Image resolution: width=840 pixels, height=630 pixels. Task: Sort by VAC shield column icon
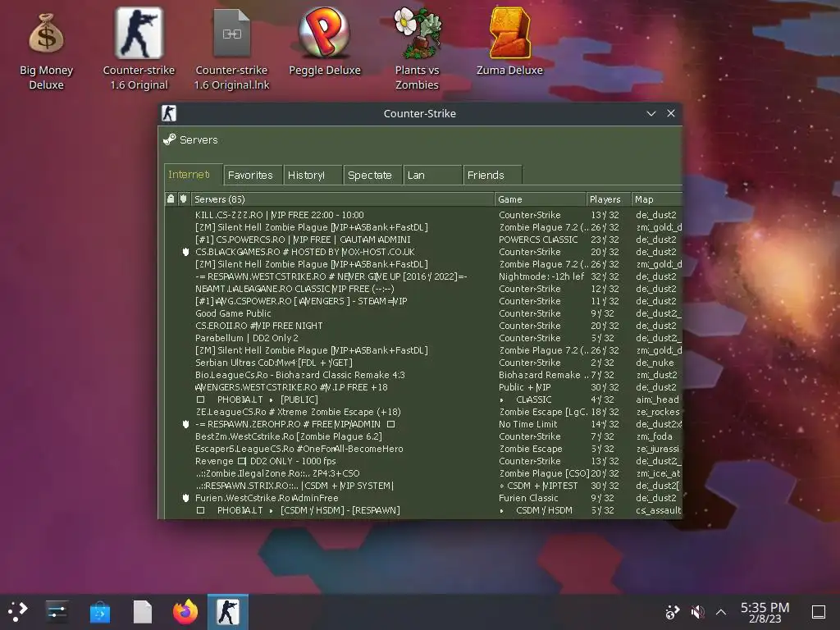click(183, 199)
